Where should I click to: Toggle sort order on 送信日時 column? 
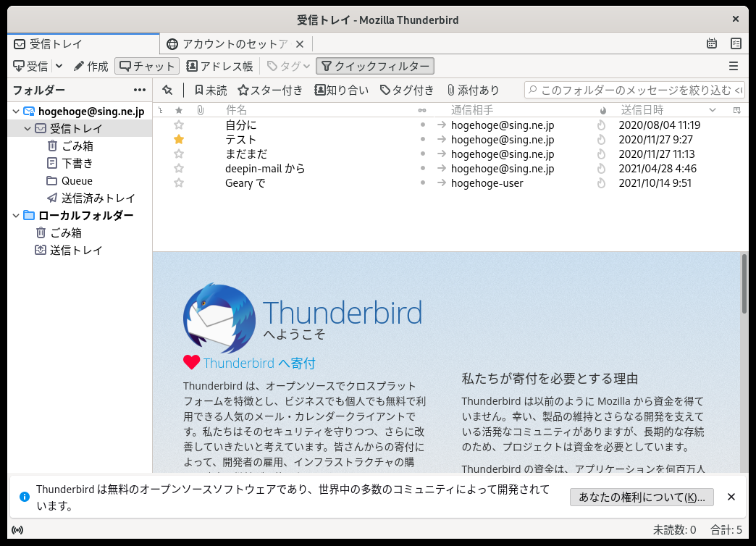click(668, 111)
